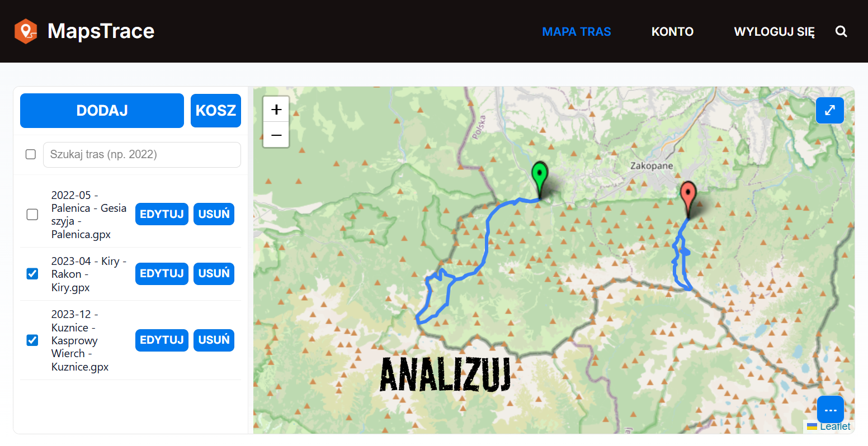Open the three-dots map options button
868x446 pixels.
pyautogui.click(x=831, y=410)
